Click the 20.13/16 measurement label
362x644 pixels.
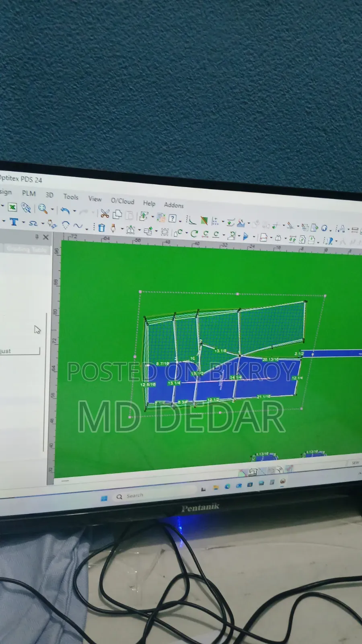[270, 359]
